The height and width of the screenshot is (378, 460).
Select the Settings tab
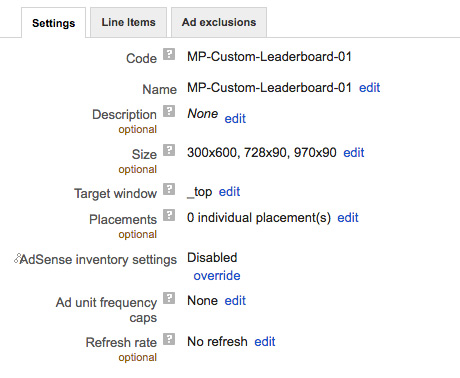tap(54, 23)
